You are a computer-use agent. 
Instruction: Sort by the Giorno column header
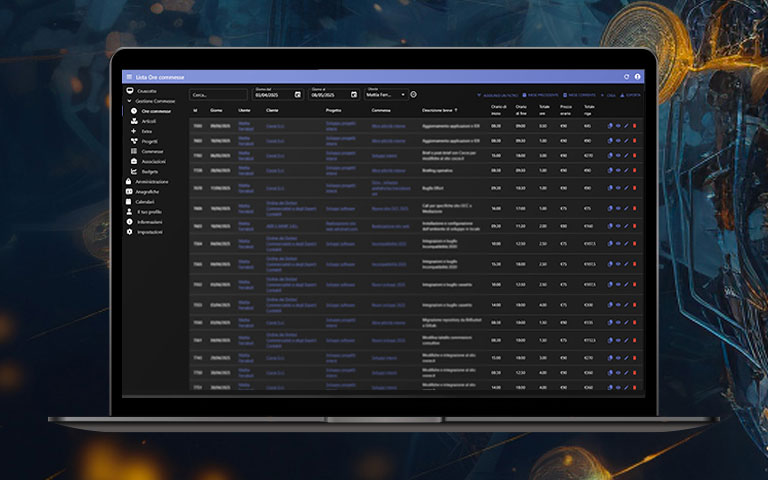click(x=216, y=110)
